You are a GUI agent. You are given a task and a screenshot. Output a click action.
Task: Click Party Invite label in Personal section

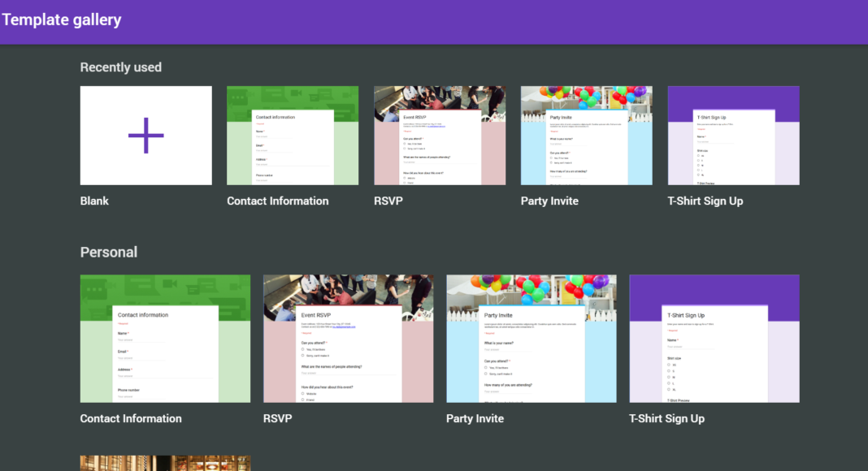click(475, 419)
